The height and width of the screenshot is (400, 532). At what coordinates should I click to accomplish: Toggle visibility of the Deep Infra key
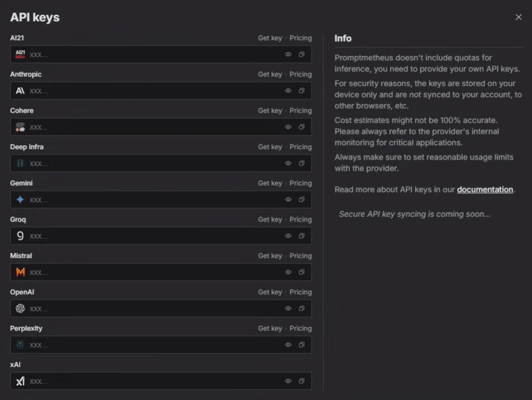coord(288,163)
